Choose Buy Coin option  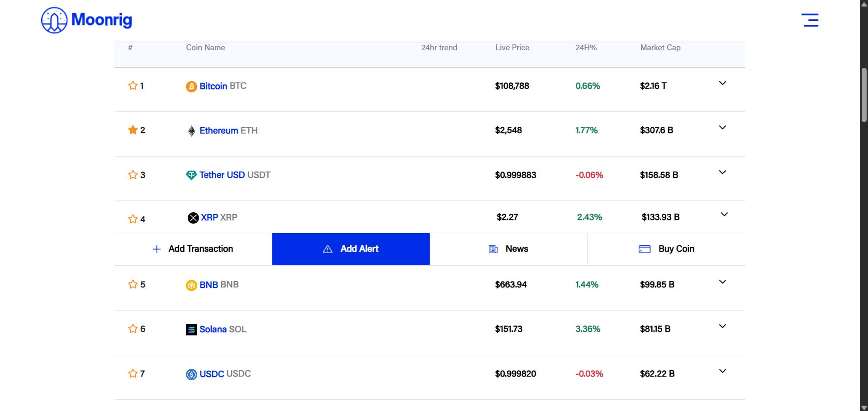click(666, 249)
